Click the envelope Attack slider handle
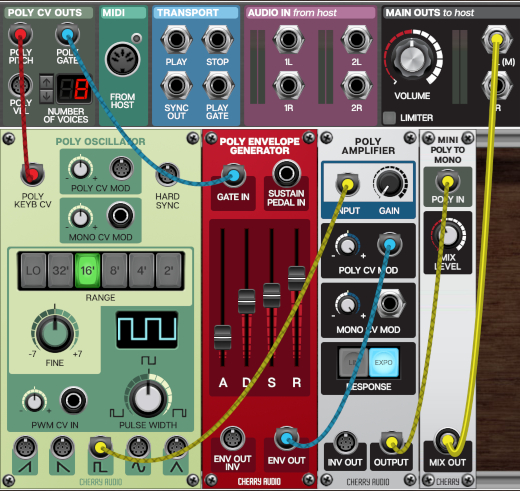 (222, 337)
